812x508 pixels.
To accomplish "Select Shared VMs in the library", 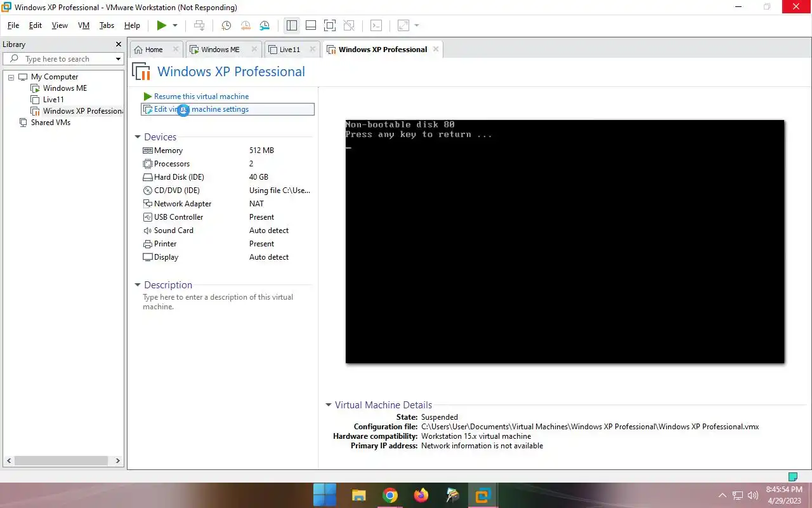I will click(x=50, y=123).
